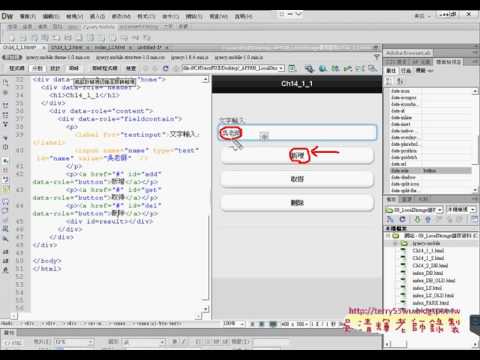Click the Format Source Code icon

pos(5,270)
